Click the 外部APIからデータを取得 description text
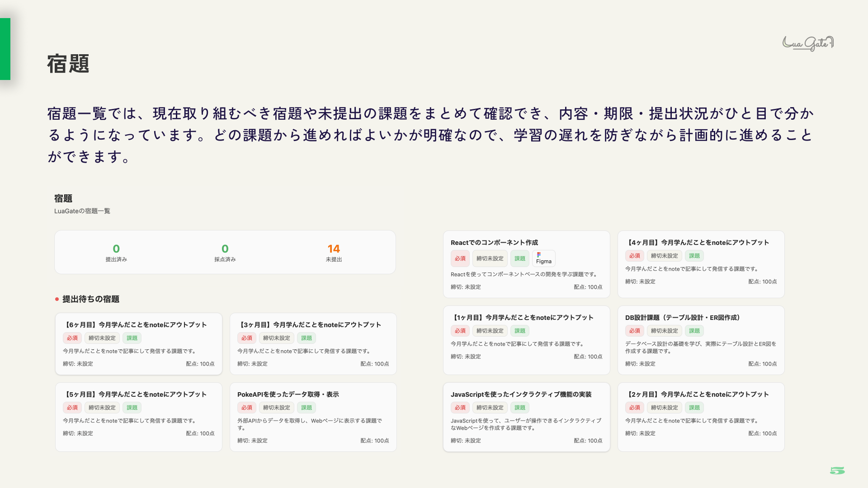 click(310, 424)
